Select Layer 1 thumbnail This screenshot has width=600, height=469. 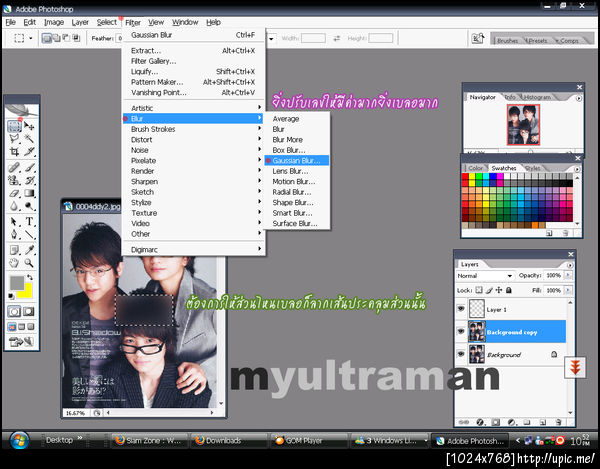click(x=476, y=308)
